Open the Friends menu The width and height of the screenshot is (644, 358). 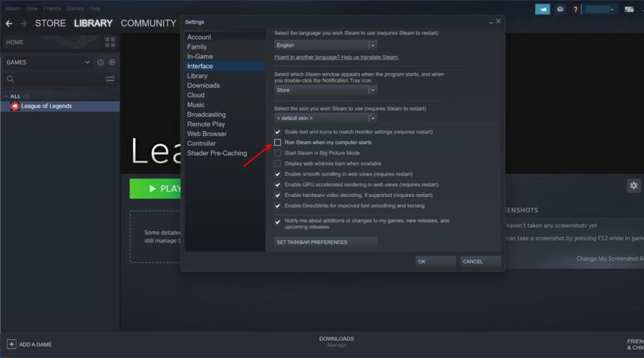click(x=52, y=8)
